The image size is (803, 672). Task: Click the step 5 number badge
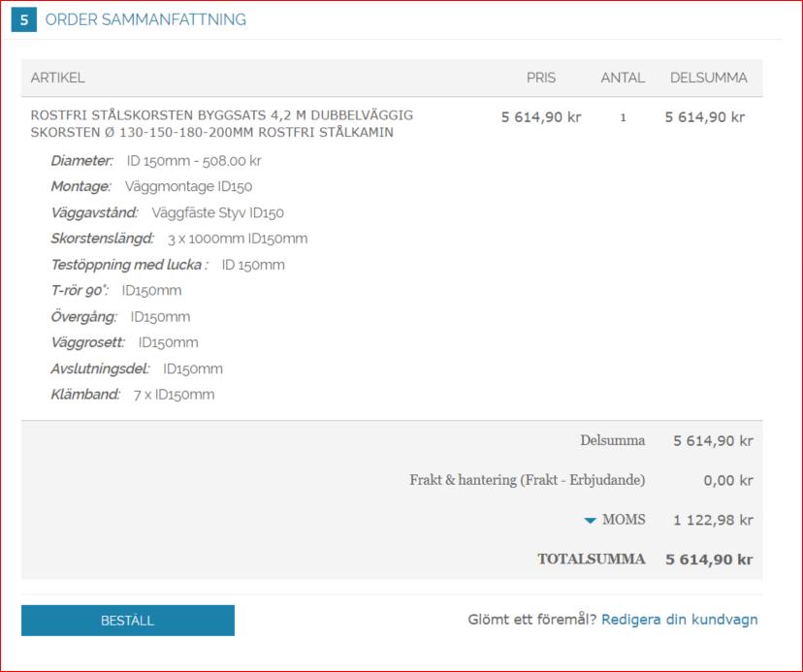coord(23,19)
